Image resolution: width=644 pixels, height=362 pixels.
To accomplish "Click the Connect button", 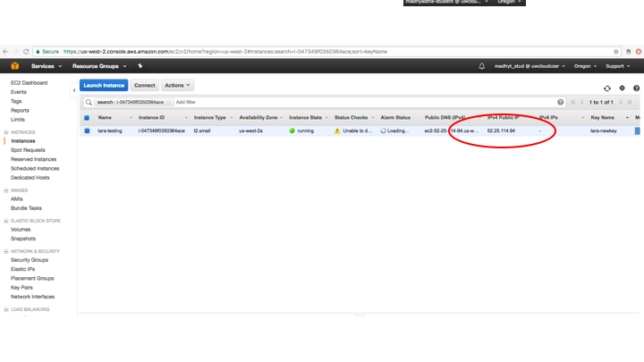I will tap(145, 86).
